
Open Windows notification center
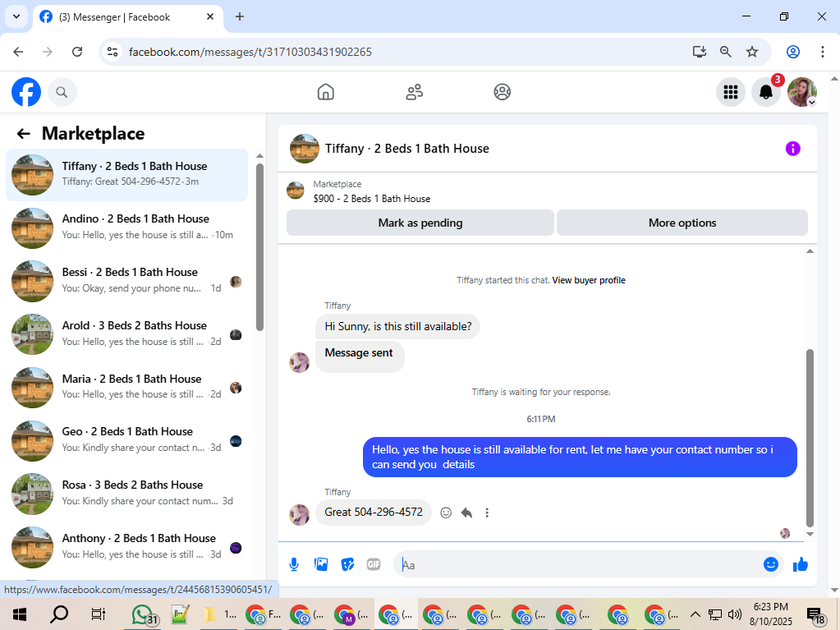click(815, 615)
